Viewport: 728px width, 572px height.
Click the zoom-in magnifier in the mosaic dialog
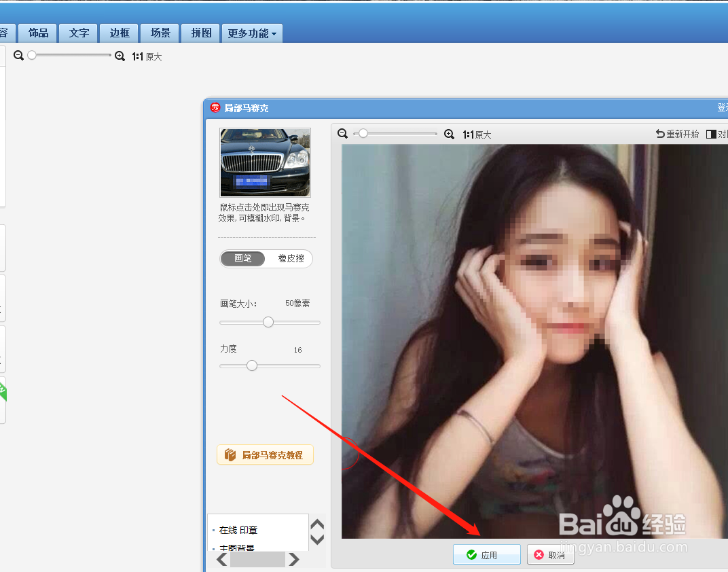pyautogui.click(x=449, y=134)
